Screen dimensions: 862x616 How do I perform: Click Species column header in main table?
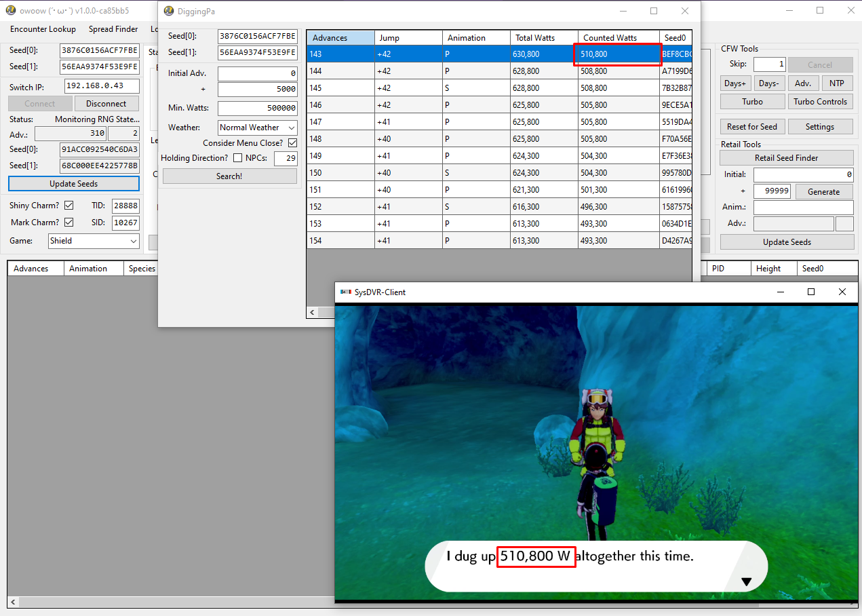tap(142, 269)
